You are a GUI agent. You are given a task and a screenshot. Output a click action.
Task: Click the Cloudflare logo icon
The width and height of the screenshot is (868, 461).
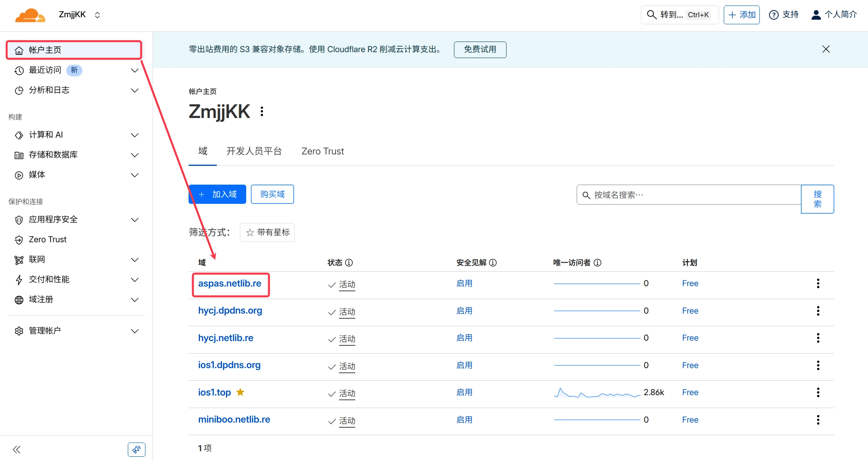(30, 15)
